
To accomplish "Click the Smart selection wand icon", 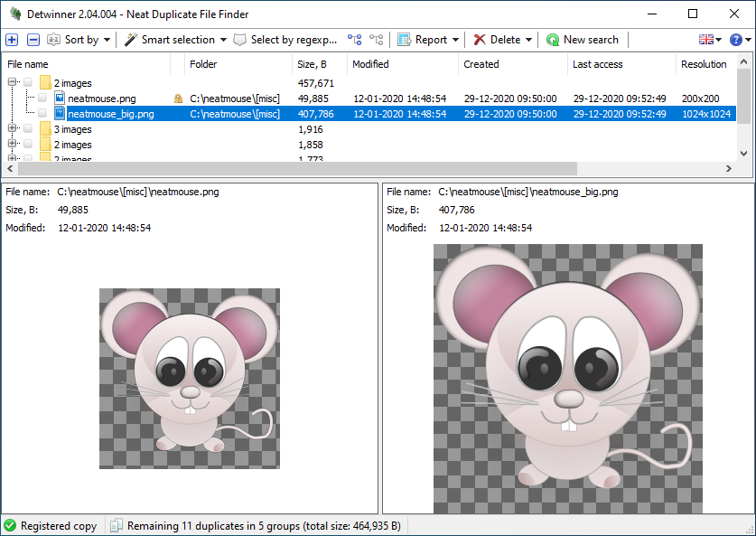I will (x=131, y=40).
